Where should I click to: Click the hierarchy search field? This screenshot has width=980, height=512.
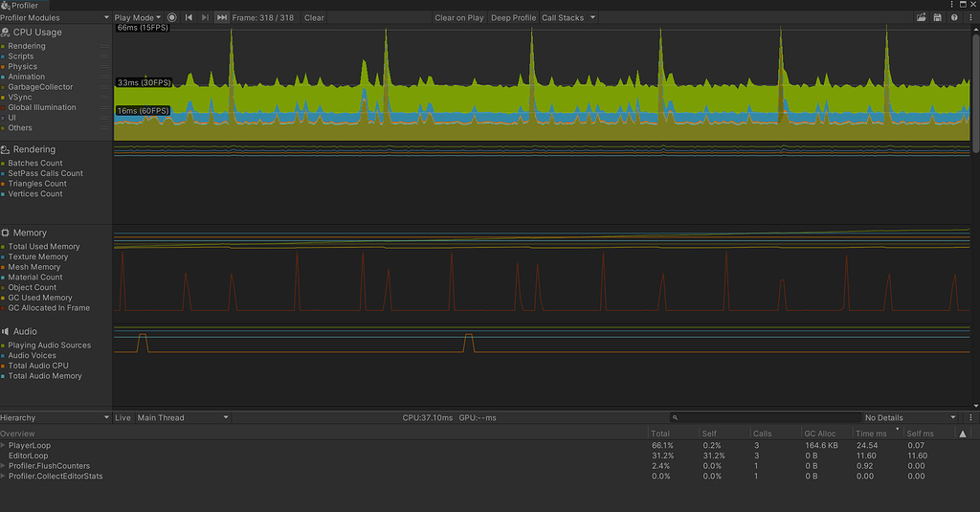764,417
